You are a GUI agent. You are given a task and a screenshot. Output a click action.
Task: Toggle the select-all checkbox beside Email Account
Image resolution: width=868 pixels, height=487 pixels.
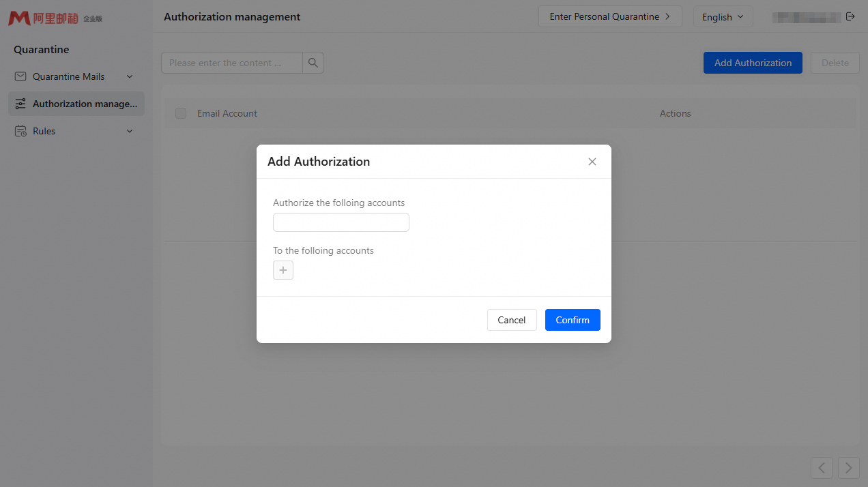tap(181, 113)
